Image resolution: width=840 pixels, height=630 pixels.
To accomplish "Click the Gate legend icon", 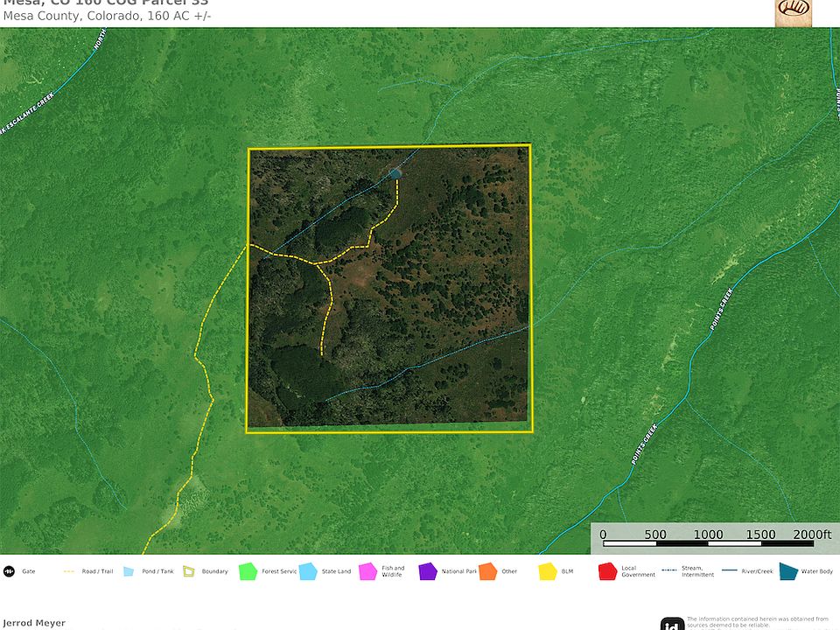I will 9,571.
